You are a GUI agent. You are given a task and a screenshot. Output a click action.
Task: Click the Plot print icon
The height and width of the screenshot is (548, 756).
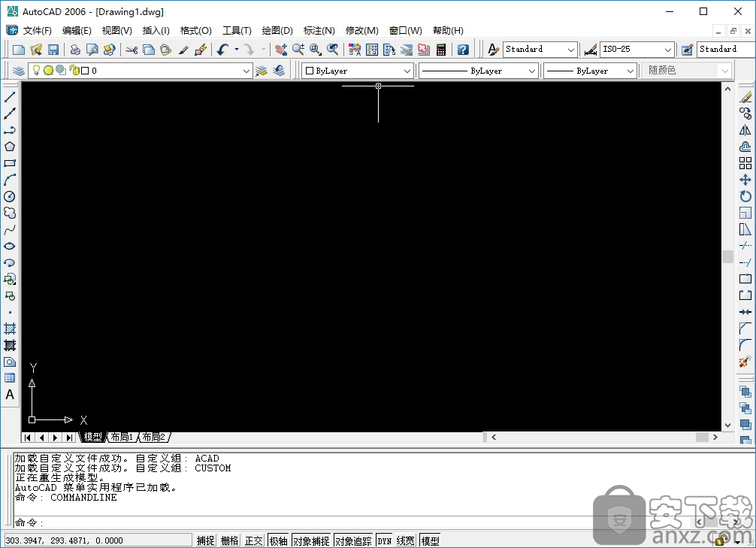75,49
